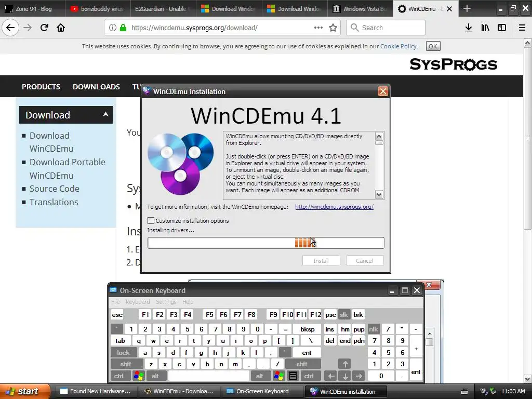The width and height of the screenshot is (532, 399).
Task: Switch to WinCDEmu - Download taskbar item
Action: [179, 391]
